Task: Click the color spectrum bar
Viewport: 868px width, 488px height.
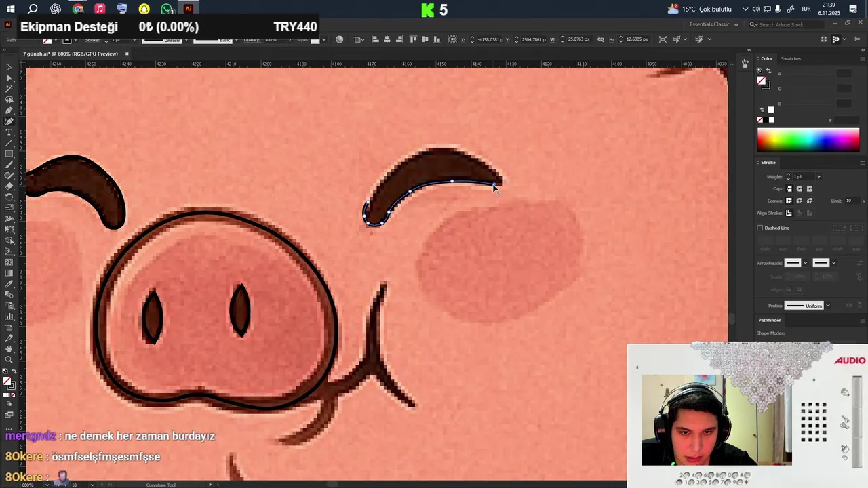Action: click(808, 140)
